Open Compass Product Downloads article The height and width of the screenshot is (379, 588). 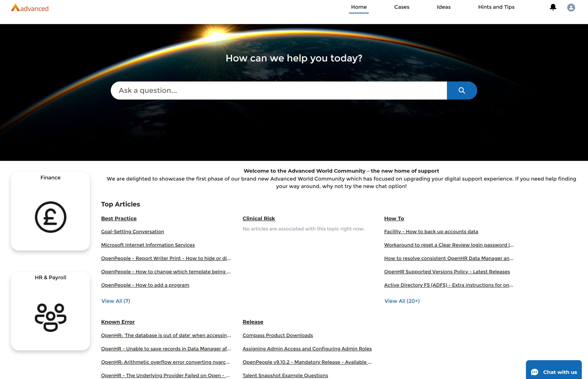278,335
